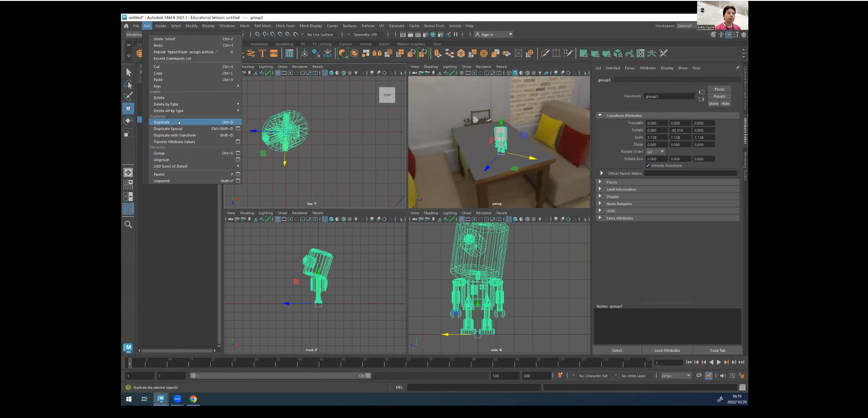Open Duplicate Special options box

(238, 129)
